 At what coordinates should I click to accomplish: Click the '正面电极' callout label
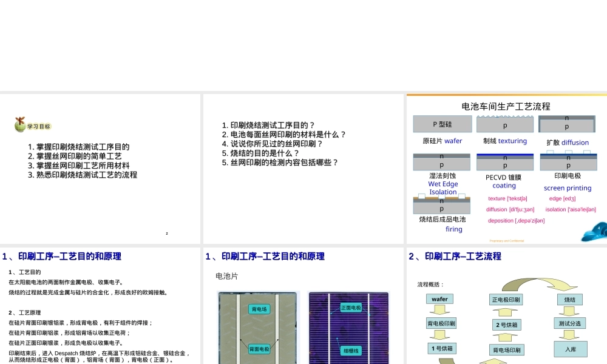[351, 308]
